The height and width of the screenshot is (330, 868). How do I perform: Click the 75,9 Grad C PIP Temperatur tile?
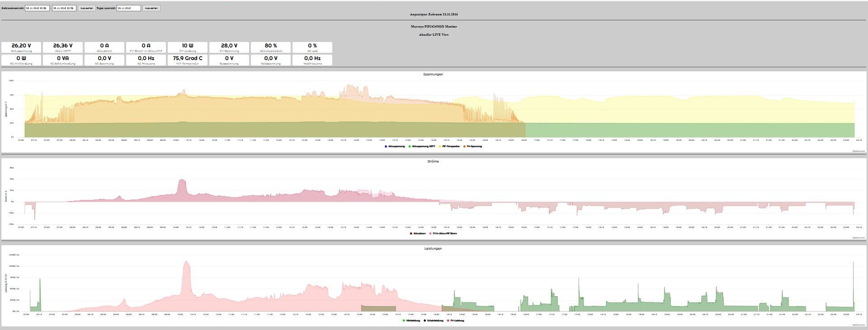tap(188, 60)
